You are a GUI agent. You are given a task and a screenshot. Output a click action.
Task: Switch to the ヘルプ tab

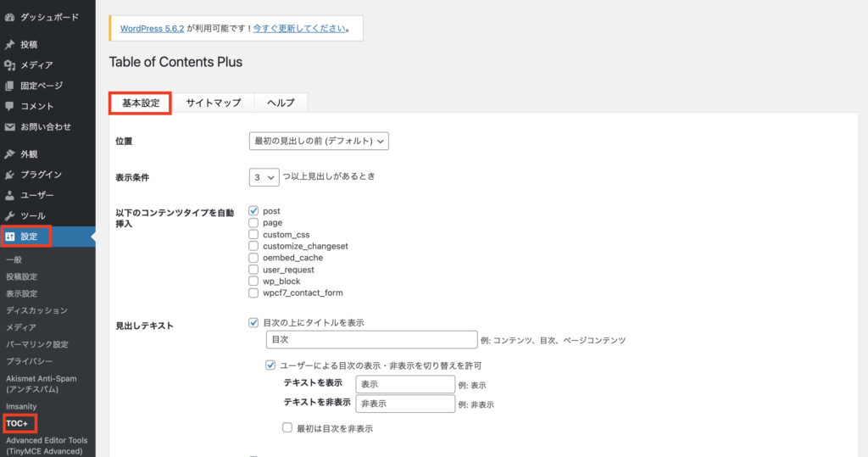(x=281, y=103)
